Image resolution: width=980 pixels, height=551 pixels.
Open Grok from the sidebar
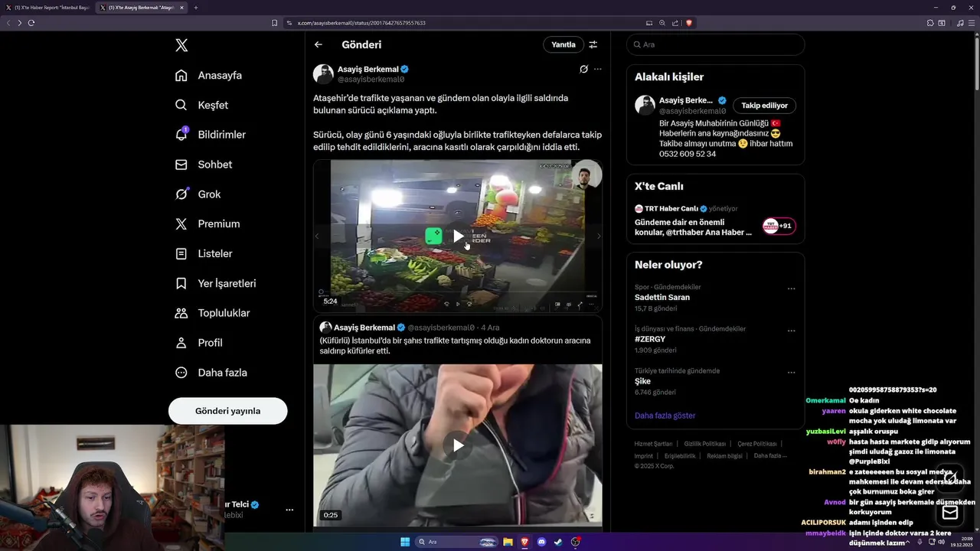pyautogui.click(x=198, y=194)
